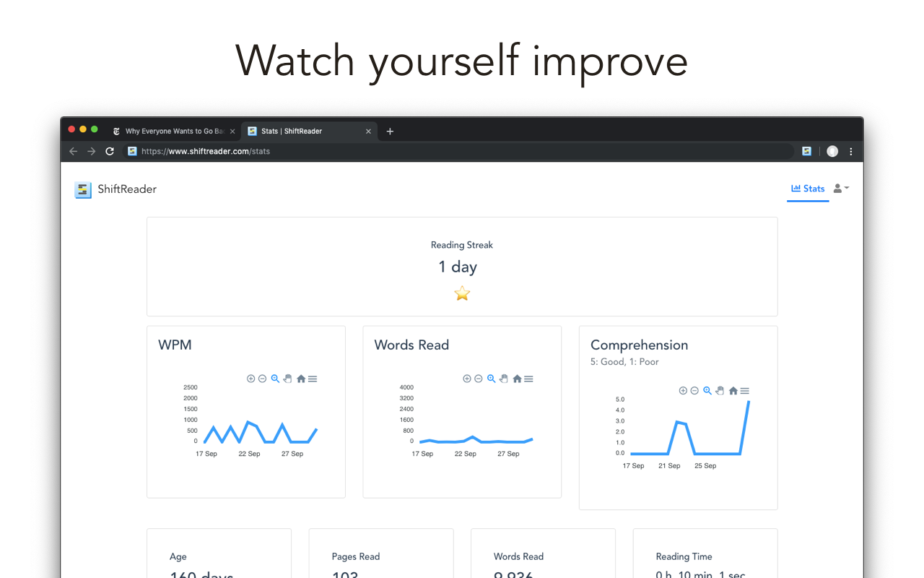Screen dimensions: 924x578
Task: Open a new browser tab
Action: pos(390,131)
